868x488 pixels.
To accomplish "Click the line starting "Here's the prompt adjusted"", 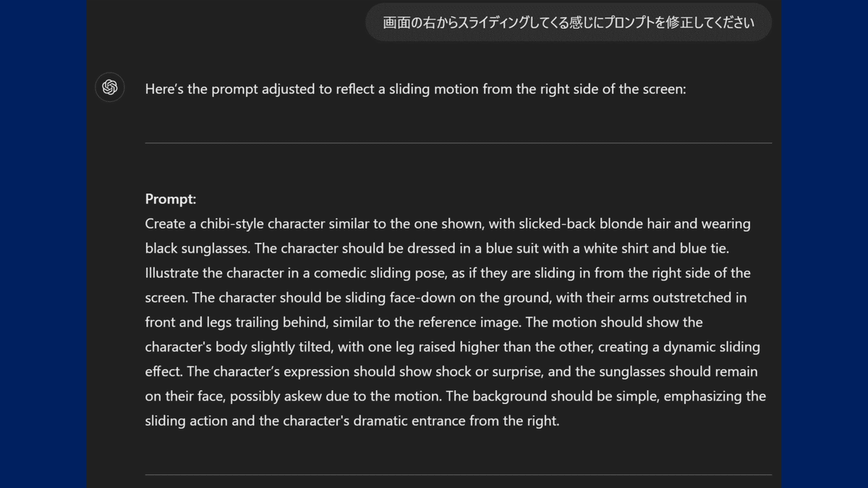I will pos(415,89).
